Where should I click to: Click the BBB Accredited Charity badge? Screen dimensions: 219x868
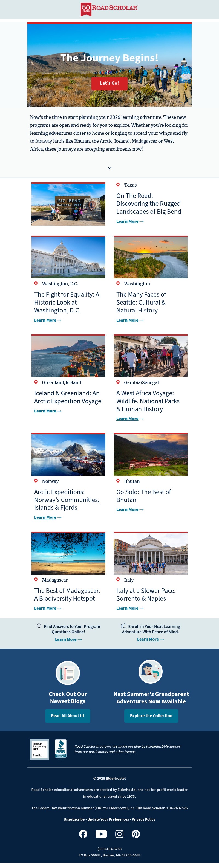(x=60, y=749)
